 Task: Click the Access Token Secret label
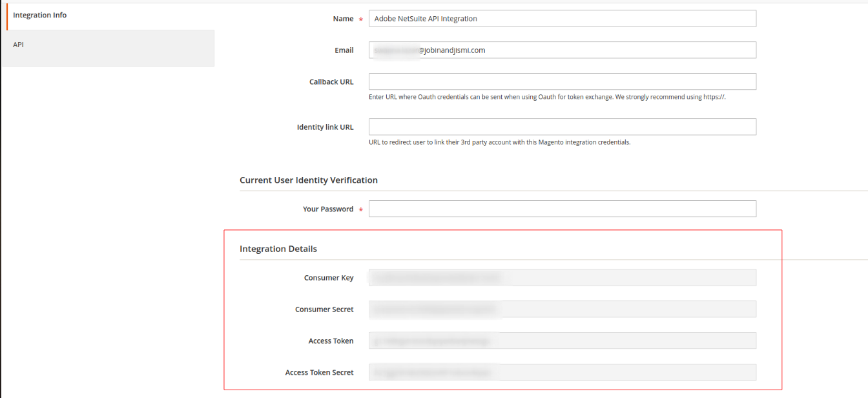click(319, 373)
